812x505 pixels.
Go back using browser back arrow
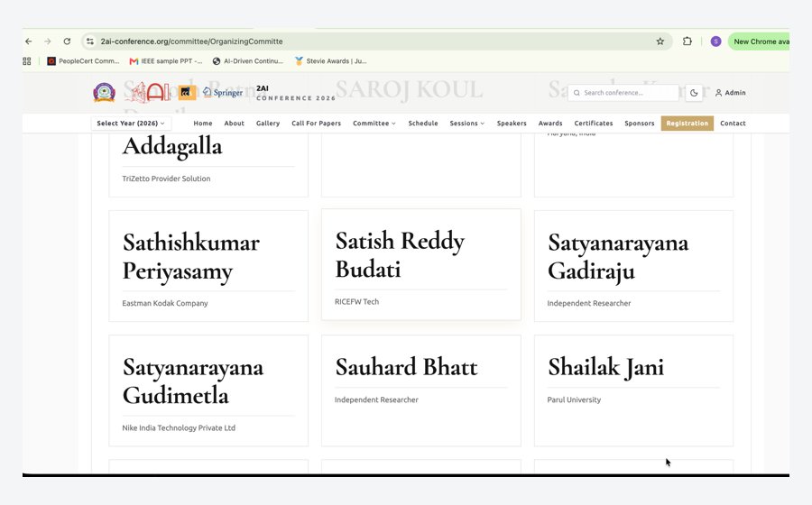(29, 41)
